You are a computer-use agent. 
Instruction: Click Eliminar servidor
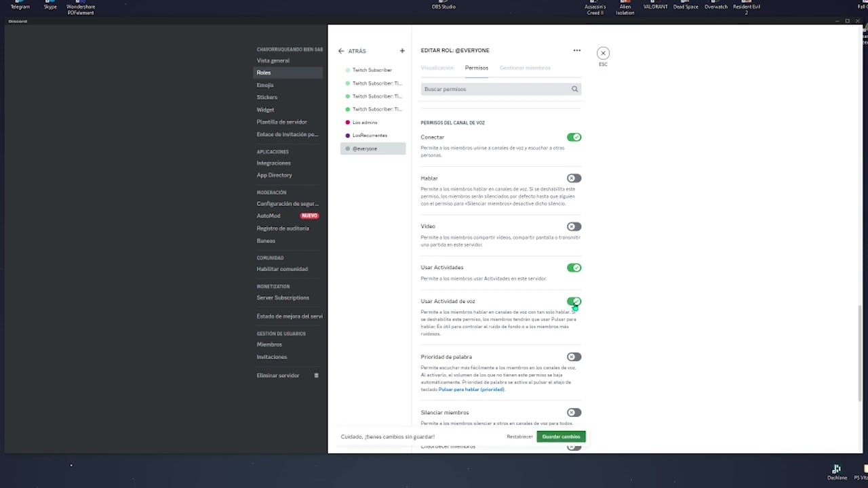278,375
